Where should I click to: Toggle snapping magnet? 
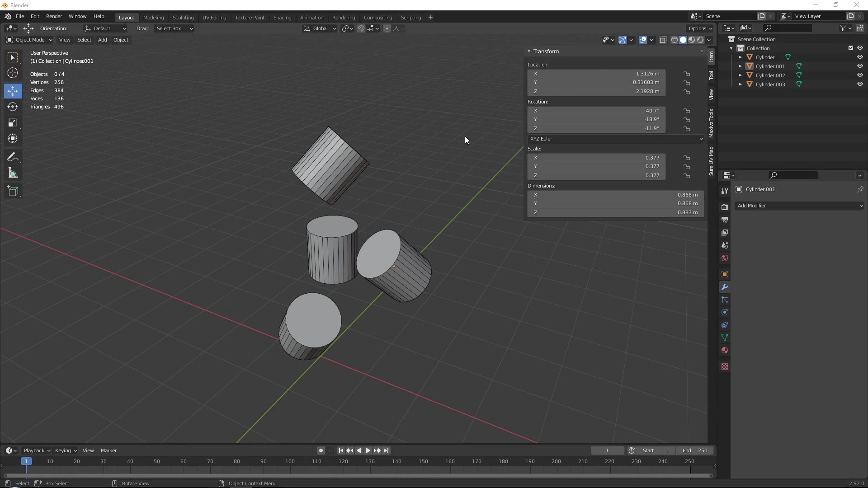coord(361,28)
